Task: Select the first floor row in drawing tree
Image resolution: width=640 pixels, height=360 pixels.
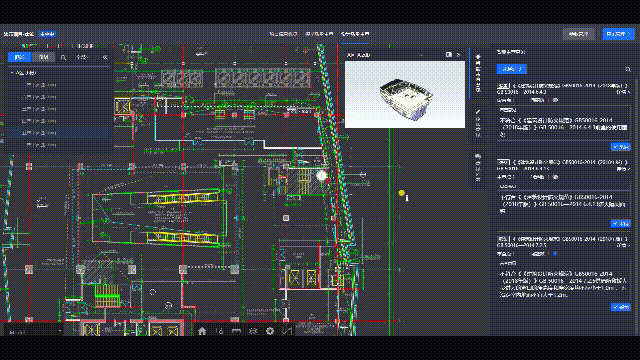Action: click(x=59, y=85)
